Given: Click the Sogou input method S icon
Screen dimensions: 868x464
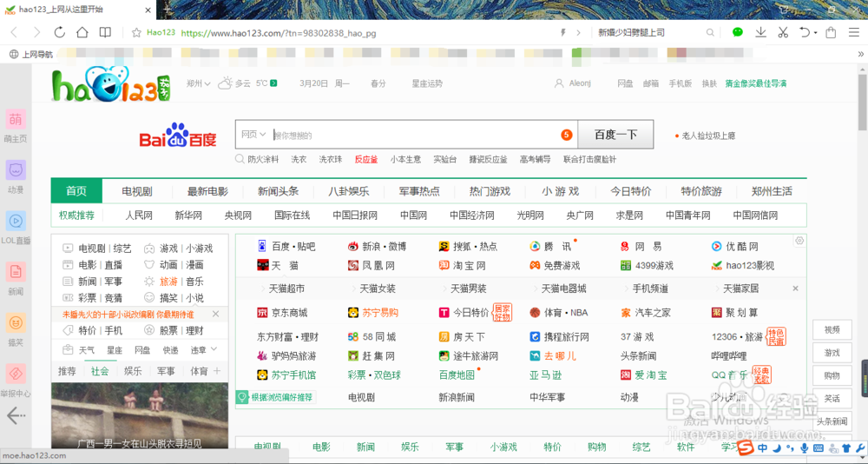Looking at the screenshot, I should (745, 447).
